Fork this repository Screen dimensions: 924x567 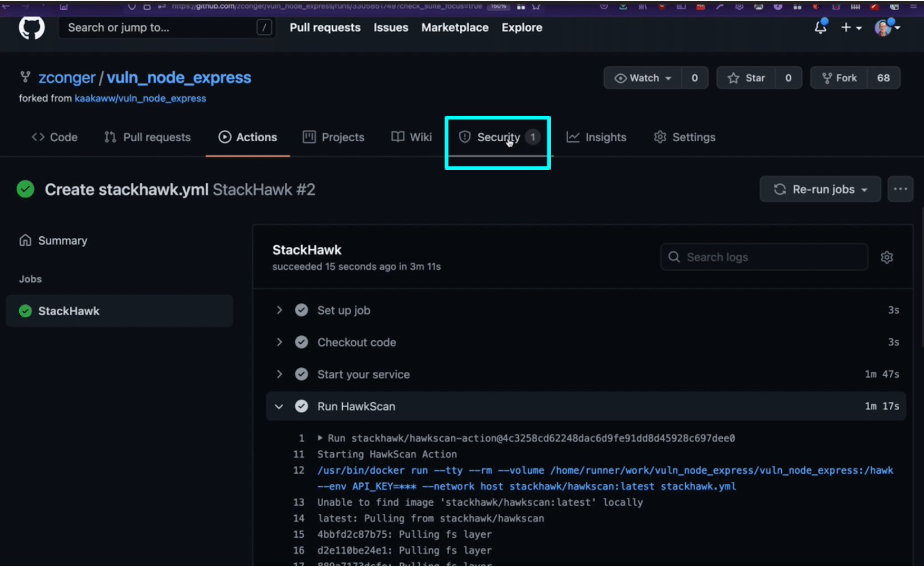[x=839, y=78]
